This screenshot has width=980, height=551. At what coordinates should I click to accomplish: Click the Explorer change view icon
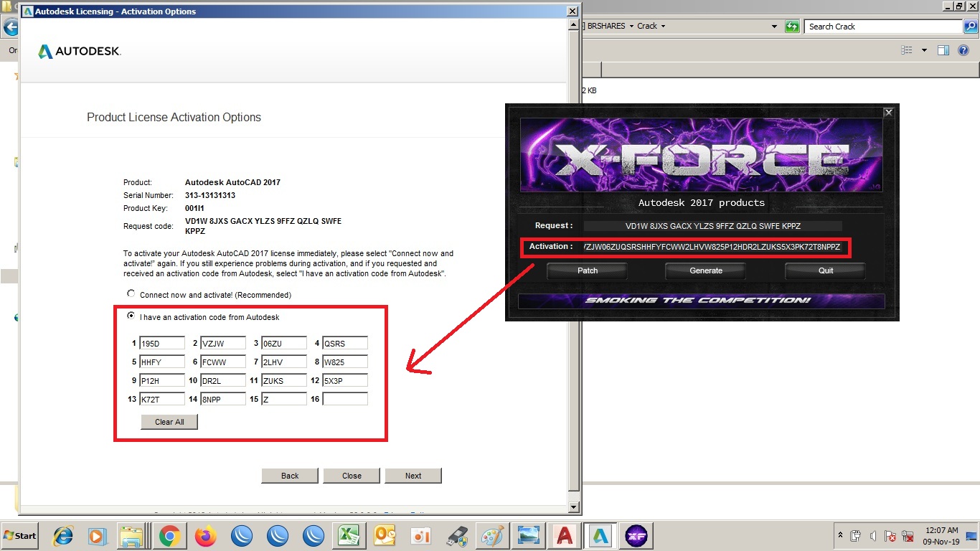[907, 50]
